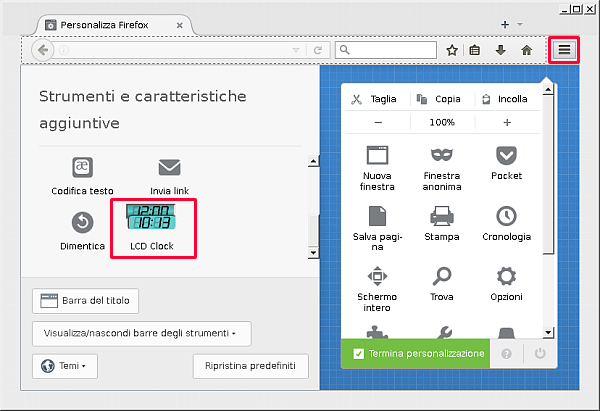Click the zoom in plus button
The image size is (600, 411).
(507, 122)
